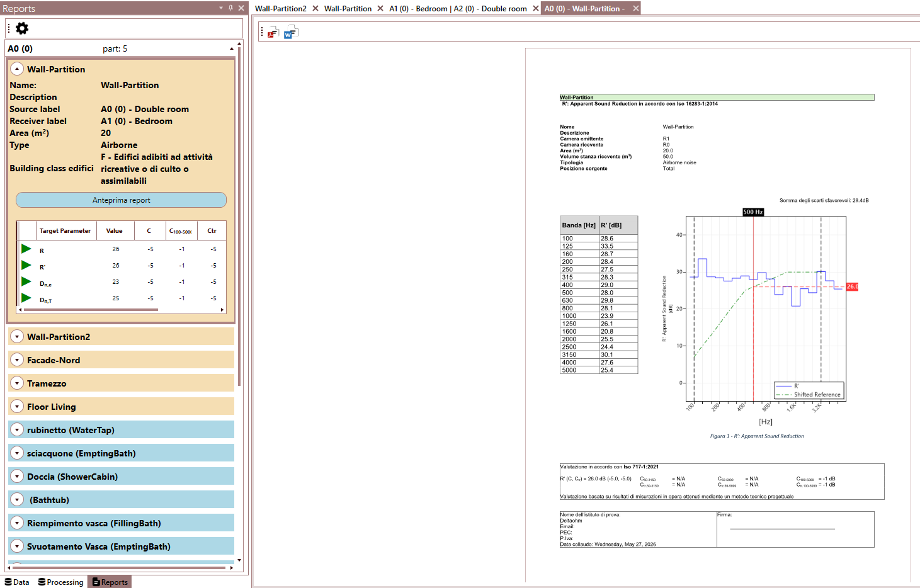Expand the Floor Living section
The height and width of the screenshot is (588, 920).
[x=17, y=407]
